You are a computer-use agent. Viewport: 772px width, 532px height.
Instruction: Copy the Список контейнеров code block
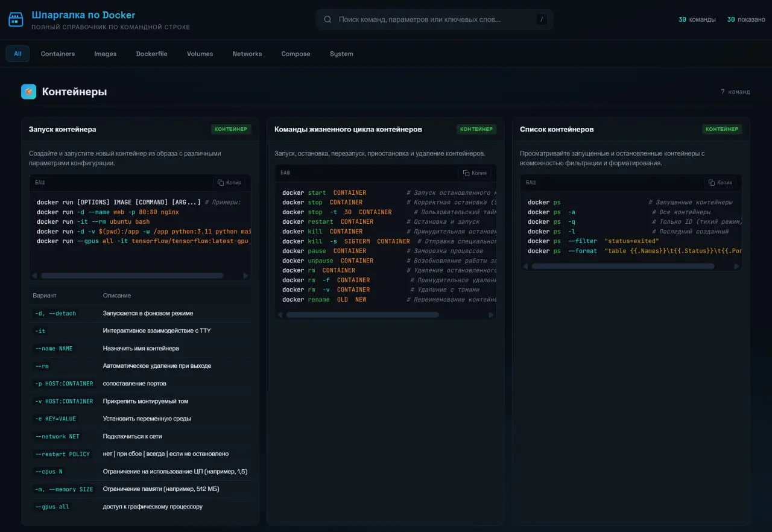point(720,183)
